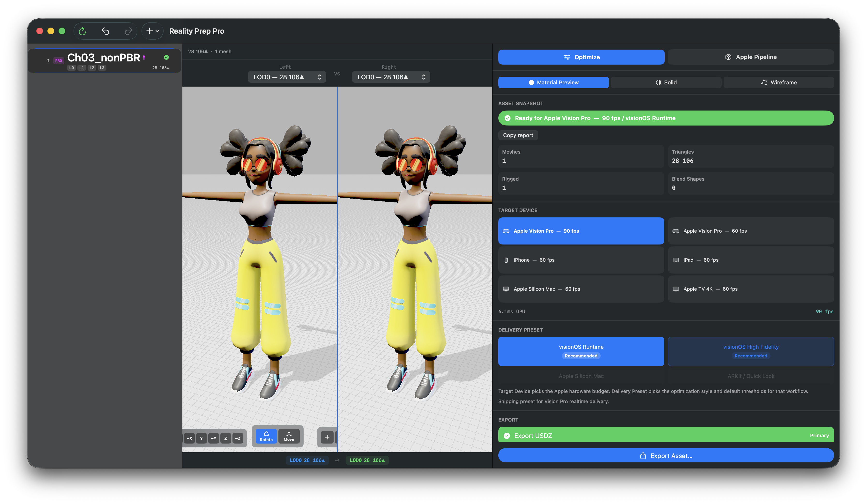Select the L2 LOD badge on Ch03_nonPBR
The height and width of the screenshot is (504, 867).
pyautogui.click(x=91, y=68)
